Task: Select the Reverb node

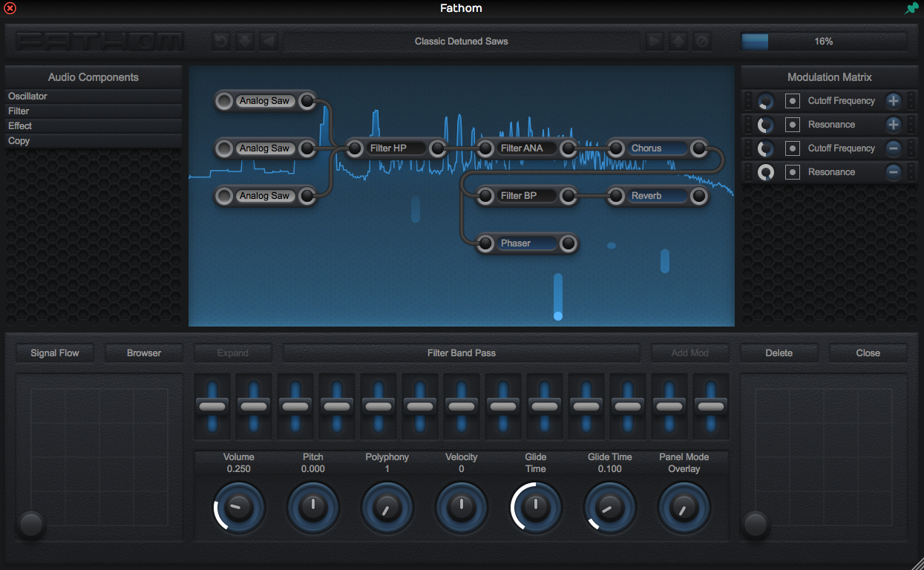Action: (658, 196)
